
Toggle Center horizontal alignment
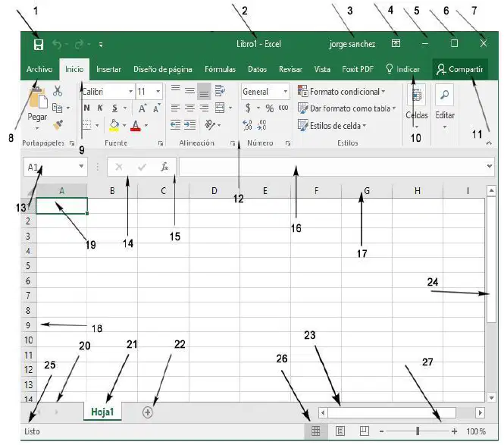pyautogui.click(x=189, y=108)
